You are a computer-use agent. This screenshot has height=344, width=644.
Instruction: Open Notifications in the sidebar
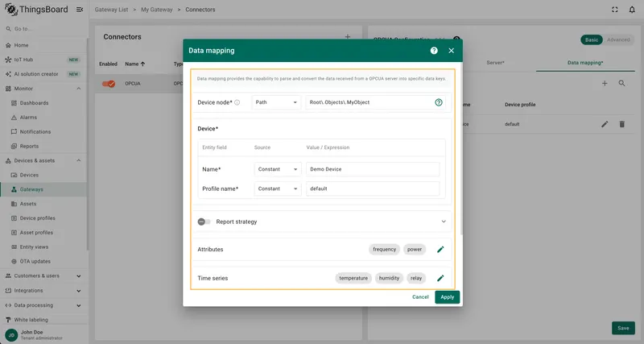pos(43,132)
